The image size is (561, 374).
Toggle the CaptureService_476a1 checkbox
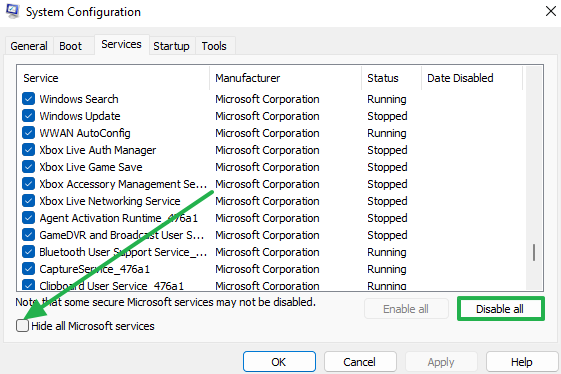tap(28, 269)
